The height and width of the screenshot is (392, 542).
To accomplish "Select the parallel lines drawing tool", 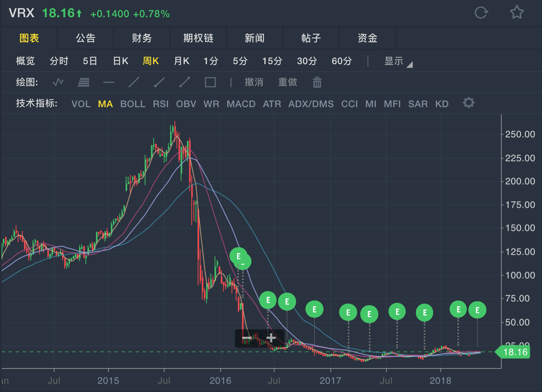I will pyautogui.click(x=83, y=82).
